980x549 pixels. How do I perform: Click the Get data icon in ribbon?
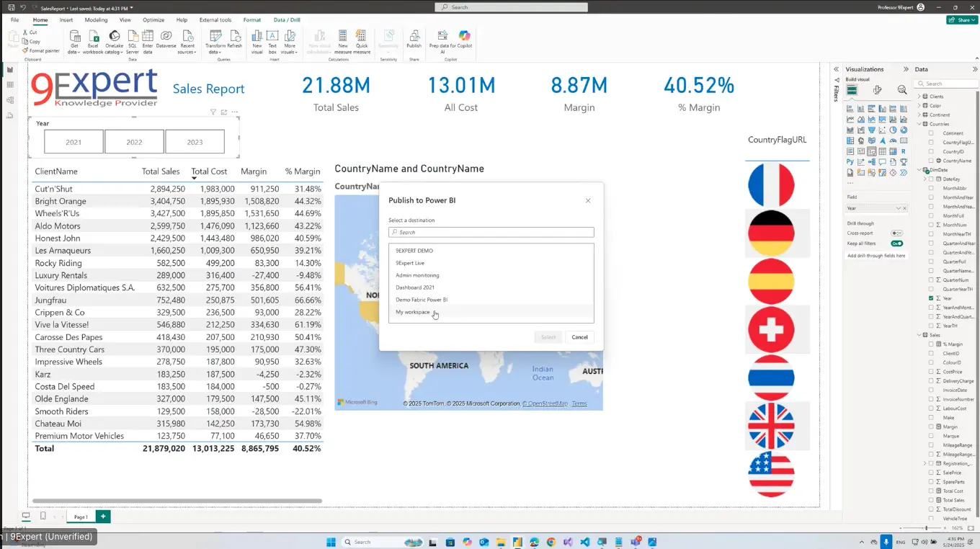coord(74,36)
